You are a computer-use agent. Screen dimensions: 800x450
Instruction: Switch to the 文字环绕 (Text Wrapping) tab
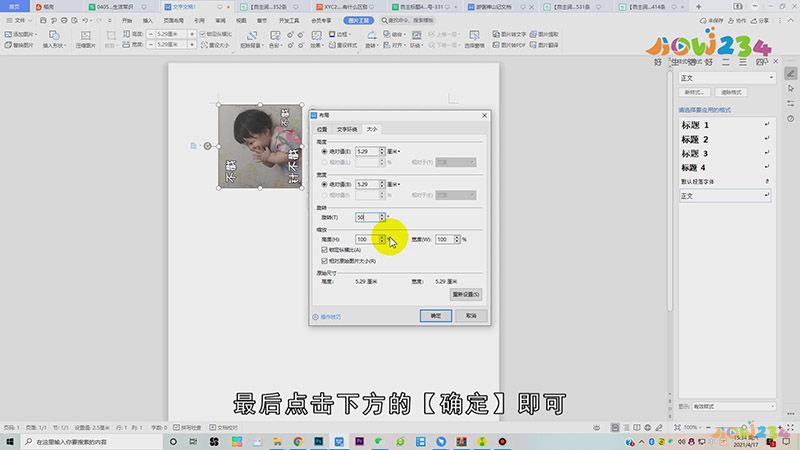click(347, 129)
